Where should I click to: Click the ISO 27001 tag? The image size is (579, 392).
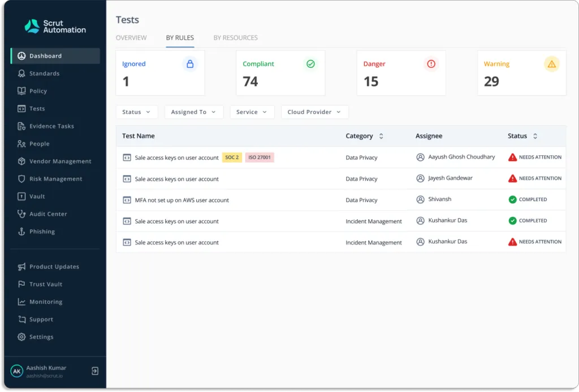[x=259, y=158]
